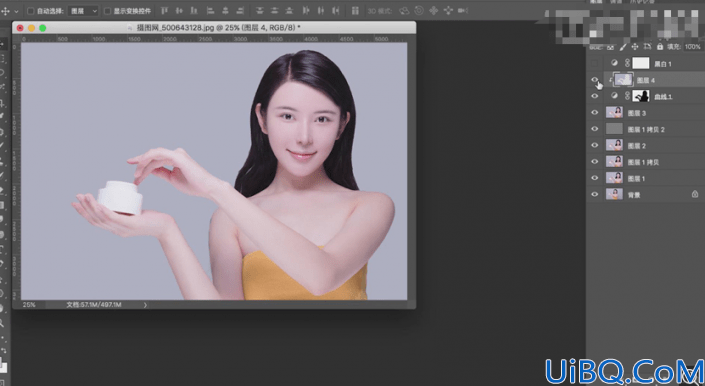Click the lock position move icon
705x386 pixels.
click(x=635, y=47)
